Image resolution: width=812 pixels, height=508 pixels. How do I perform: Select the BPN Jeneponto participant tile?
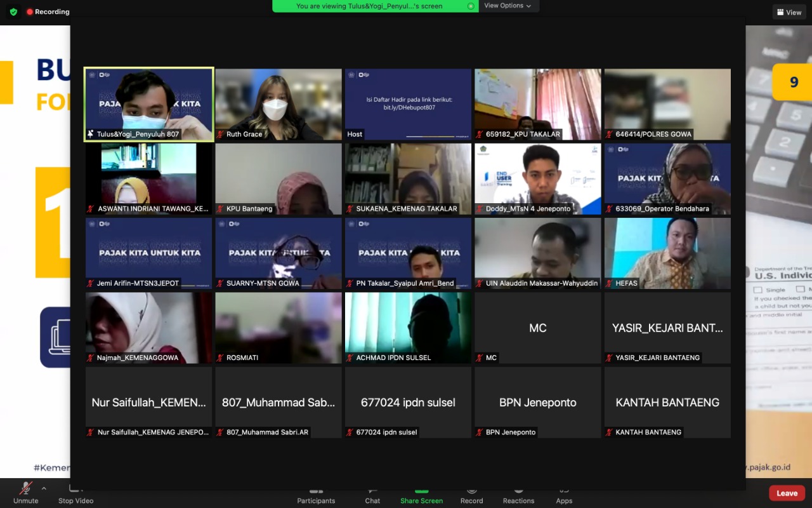click(x=537, y=403)
